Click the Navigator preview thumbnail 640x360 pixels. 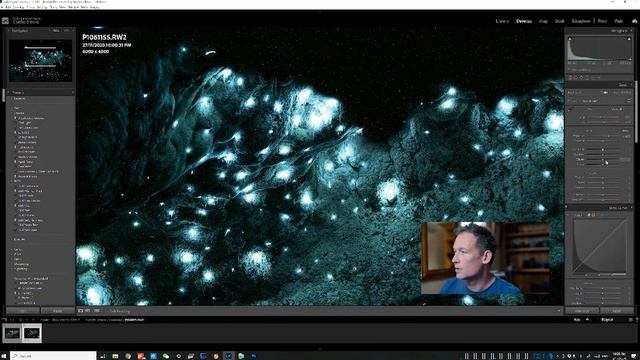pyautogui.click(x=40, y=61)
